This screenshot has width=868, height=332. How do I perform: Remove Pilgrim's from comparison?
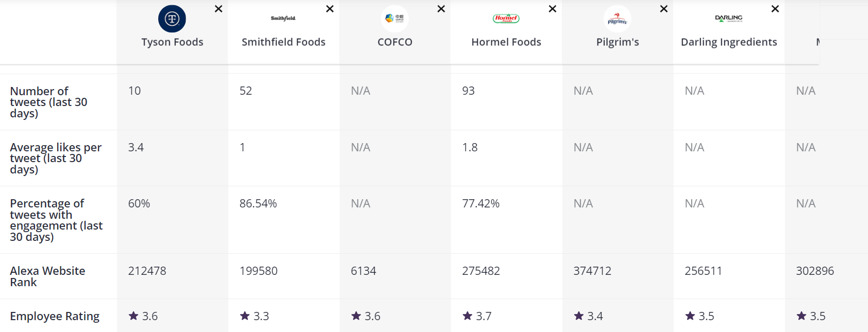click(664, 9)
